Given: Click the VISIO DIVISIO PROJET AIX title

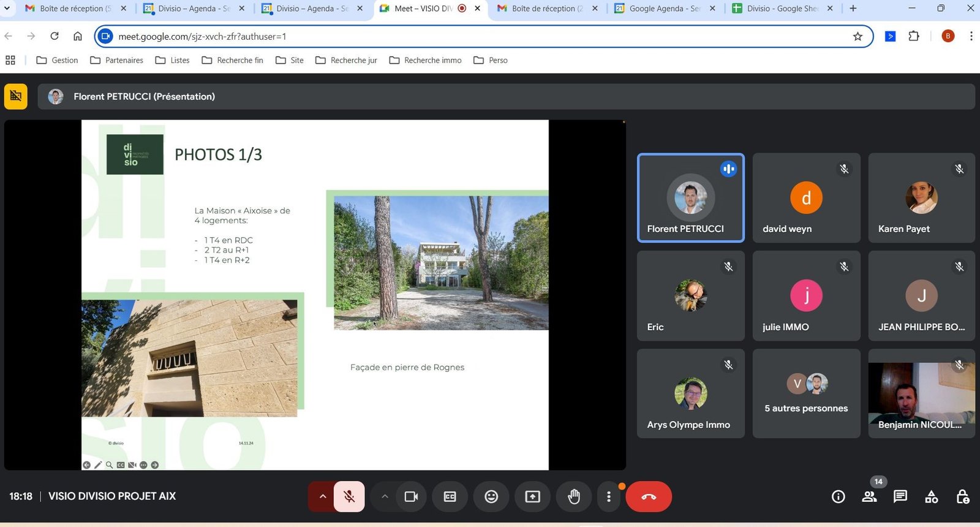Looking at the screenshot, I should (x=112, y=496).
